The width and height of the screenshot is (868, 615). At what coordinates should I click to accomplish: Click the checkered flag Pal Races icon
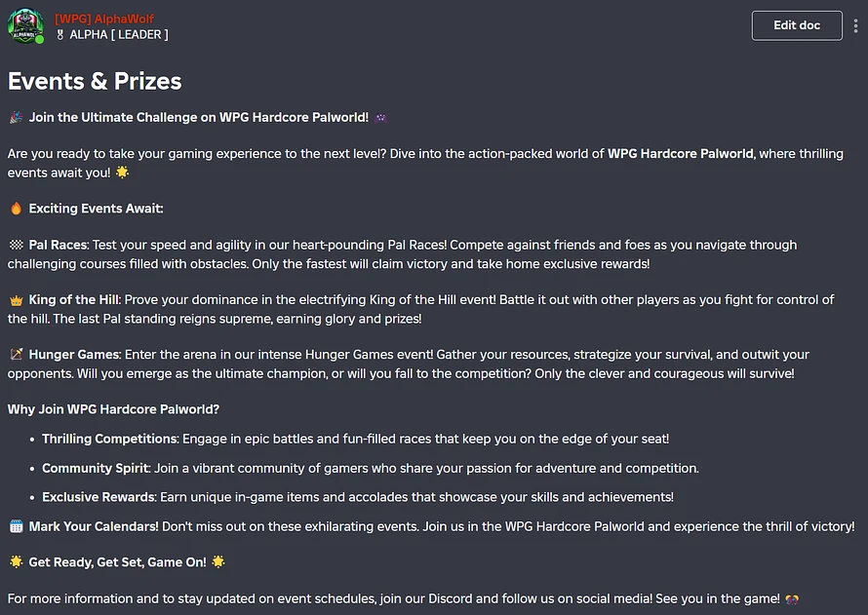pyautogui.click(x=16, y=245)
